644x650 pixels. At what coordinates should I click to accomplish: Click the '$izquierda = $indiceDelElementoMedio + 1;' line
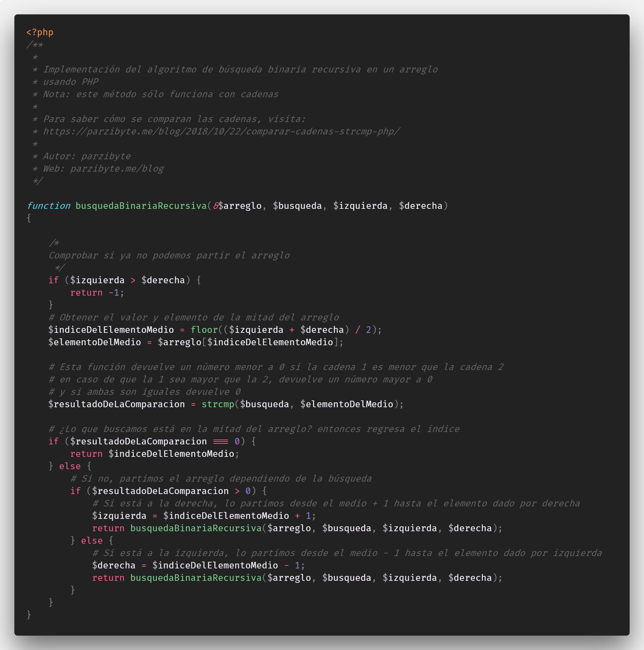coord(204,516)
